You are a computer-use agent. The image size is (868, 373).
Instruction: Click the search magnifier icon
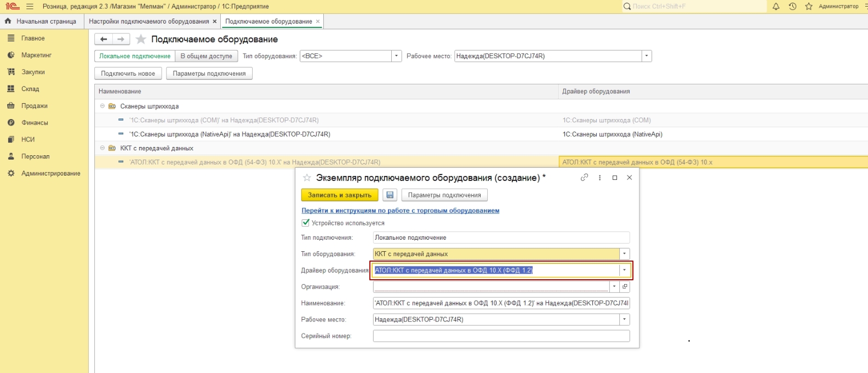click(x=627, y=7)
